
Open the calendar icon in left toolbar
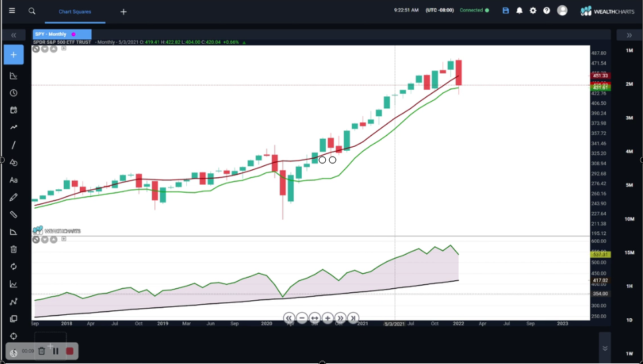13,110
